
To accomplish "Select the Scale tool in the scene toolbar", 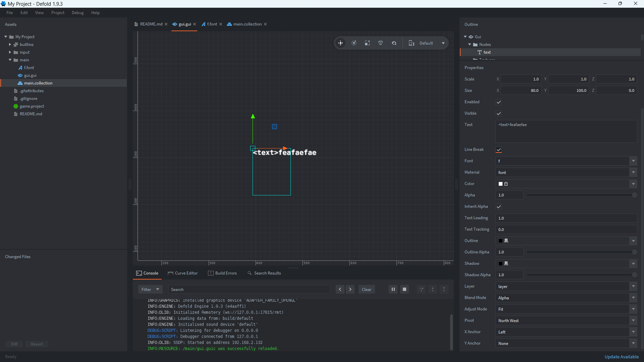I will 367,43.
